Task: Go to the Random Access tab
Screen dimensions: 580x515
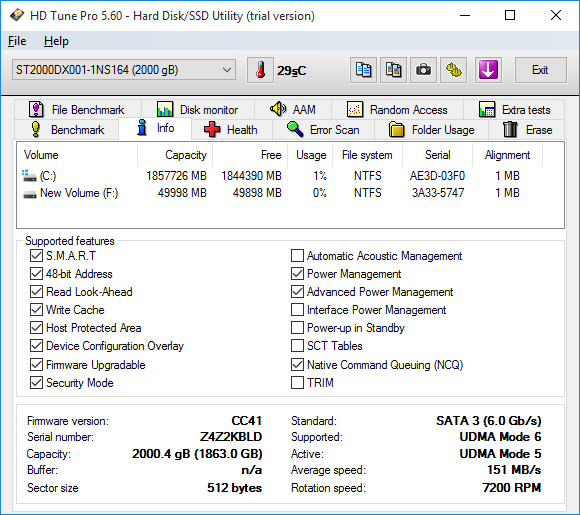Action: click(397, 110)
